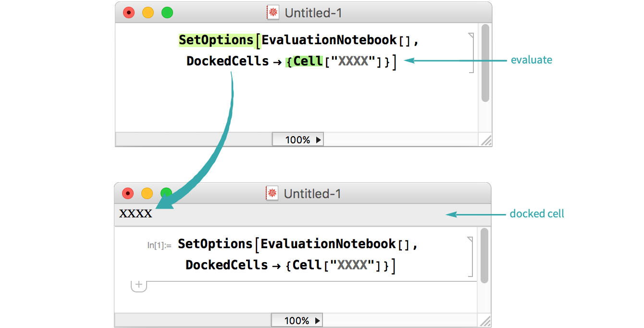Click the notebook file icon in the docked-cell window title bar

point(272,193)
